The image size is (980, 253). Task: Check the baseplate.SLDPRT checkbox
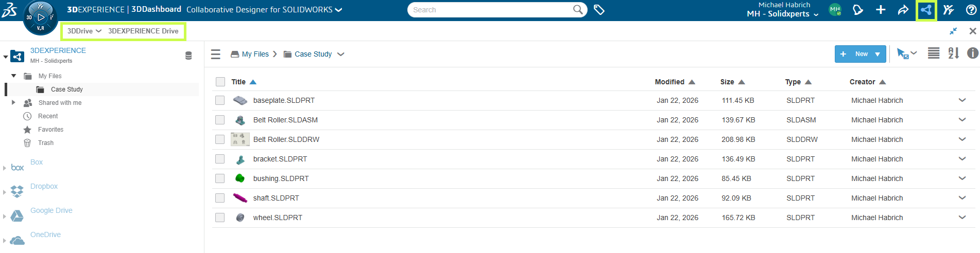[220, 100]
